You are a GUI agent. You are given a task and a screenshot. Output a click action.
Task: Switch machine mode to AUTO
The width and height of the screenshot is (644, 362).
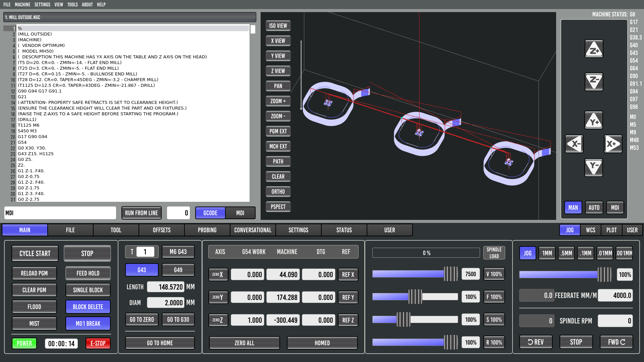594,208
